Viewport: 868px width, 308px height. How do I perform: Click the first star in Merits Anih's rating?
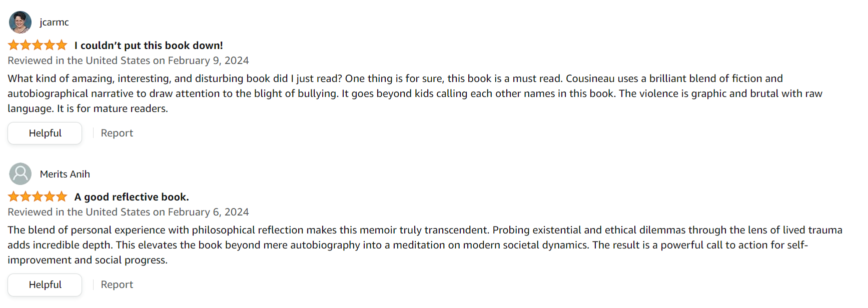(x=14, y=196)
